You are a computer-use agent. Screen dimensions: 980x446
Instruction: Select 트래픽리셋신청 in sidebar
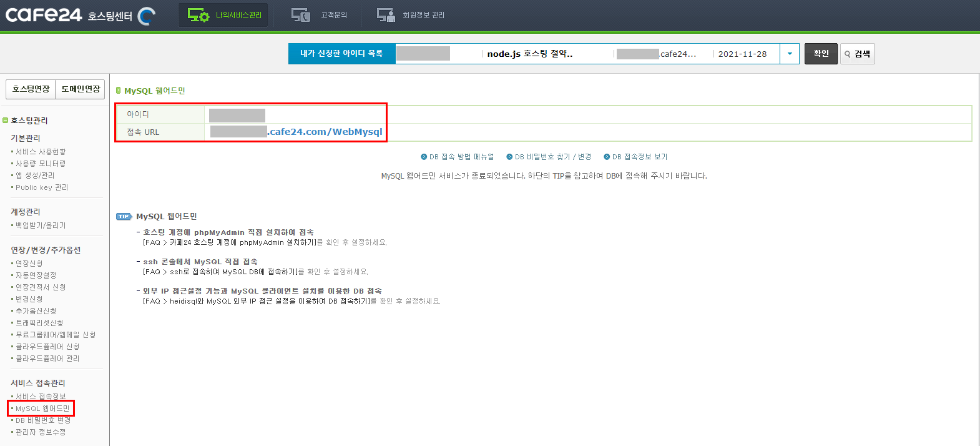coord(39,323)
